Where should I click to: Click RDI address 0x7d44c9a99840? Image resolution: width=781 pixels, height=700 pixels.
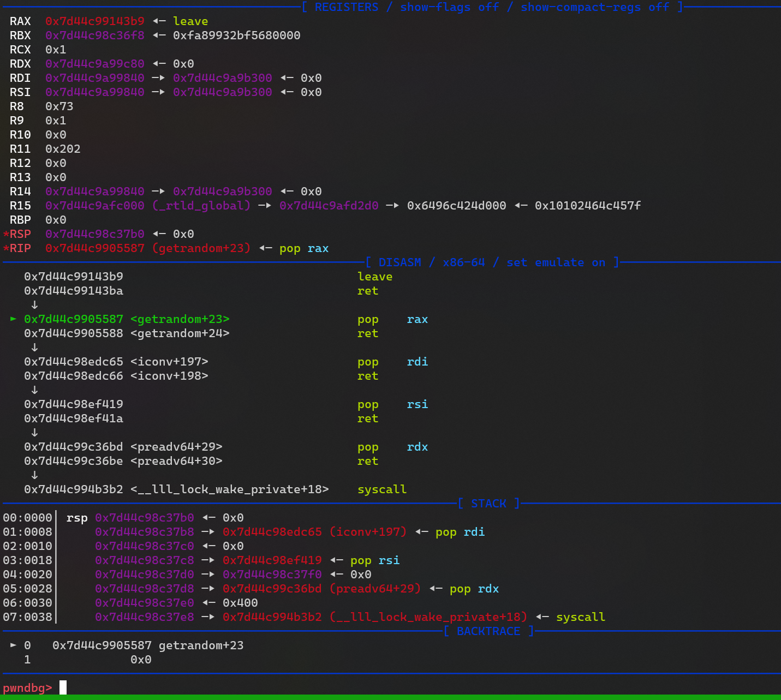tap(95, 78)
